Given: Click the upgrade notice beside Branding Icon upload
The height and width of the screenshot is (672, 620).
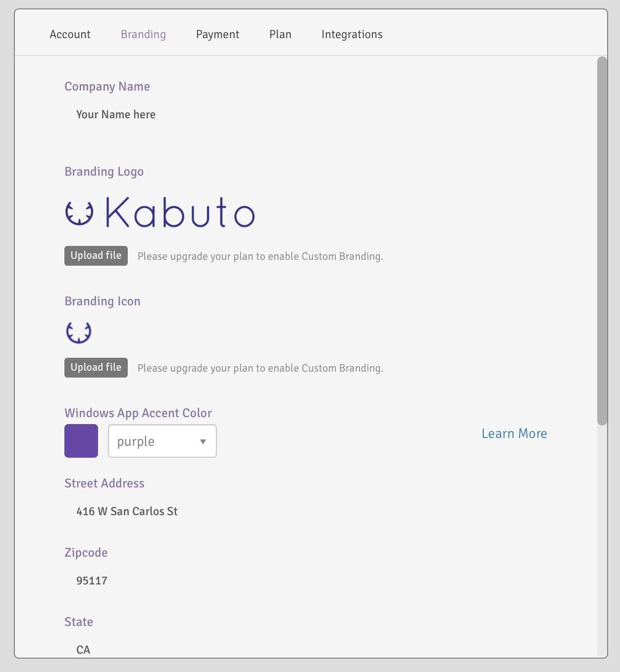Looking at the screenshot, I should (x=260, y=368).
